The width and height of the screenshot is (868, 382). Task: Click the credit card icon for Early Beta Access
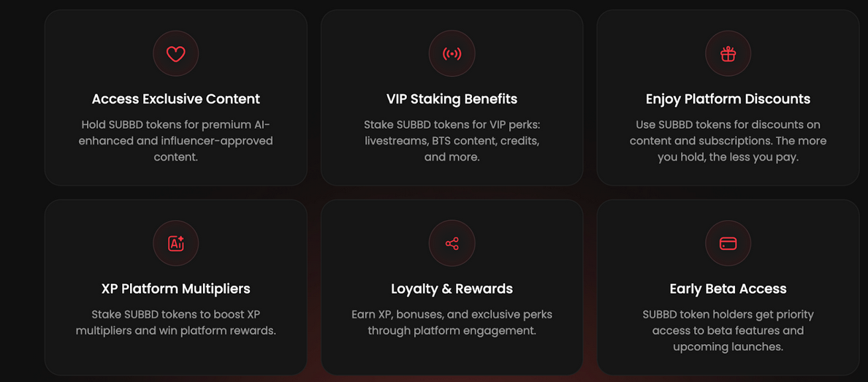click(728, 243)
